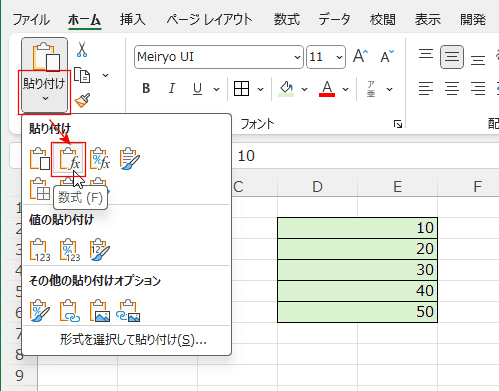Select Paste as Picture icon

tap(100, 311)
